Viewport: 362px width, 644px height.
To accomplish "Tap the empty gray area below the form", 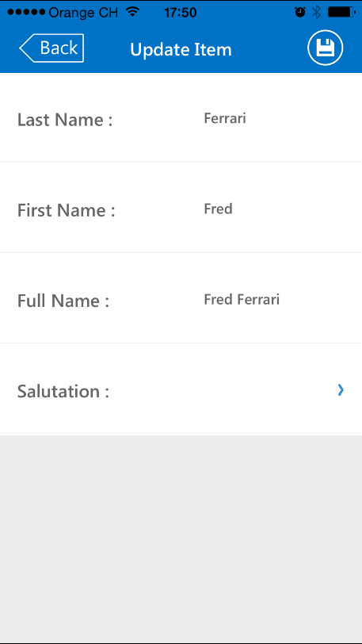I will [x=181, y=538].
